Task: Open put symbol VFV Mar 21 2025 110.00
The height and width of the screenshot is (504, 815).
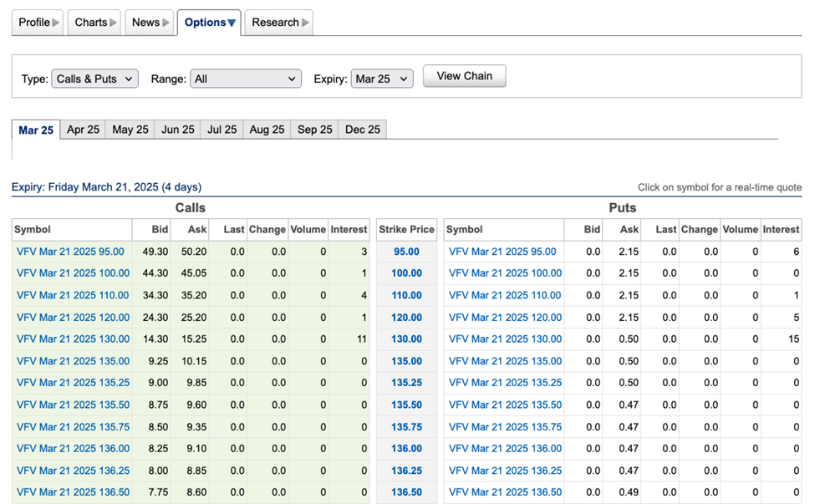Action: [505, 295]
